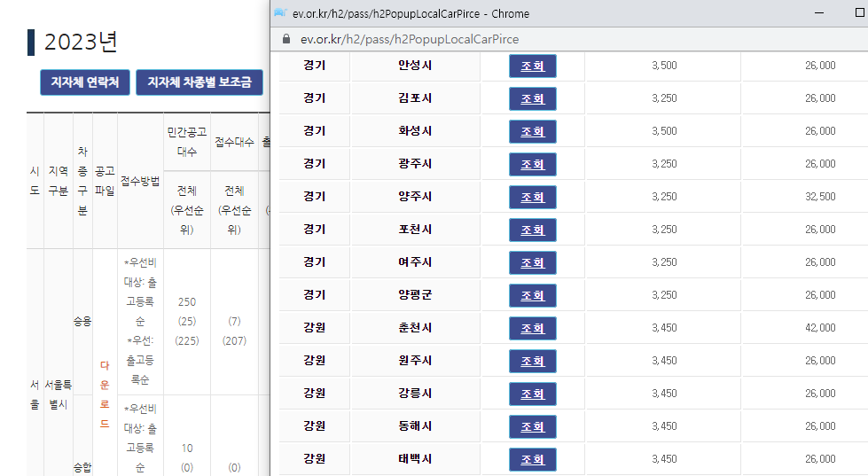Click 조회 for 태백시
The height and width of the screenshot is (476, 868).
pos(533,459)
